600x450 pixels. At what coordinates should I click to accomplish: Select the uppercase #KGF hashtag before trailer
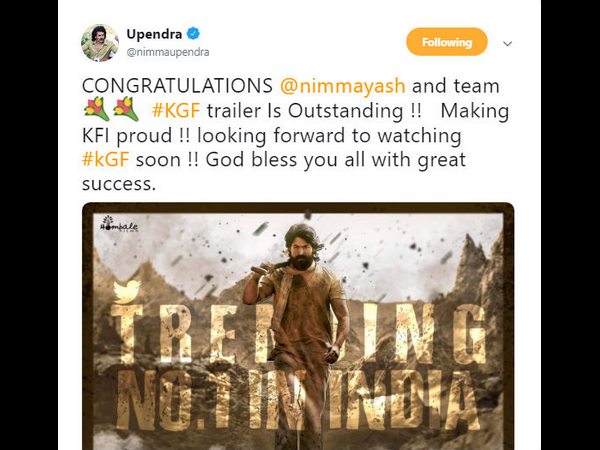[176, 111]
